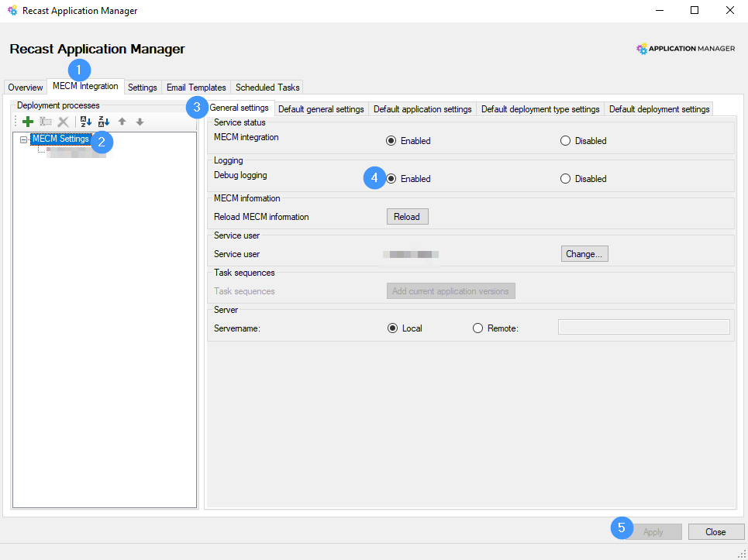
Task: Click the rename deployment process icon
Action: pos(46,122)
